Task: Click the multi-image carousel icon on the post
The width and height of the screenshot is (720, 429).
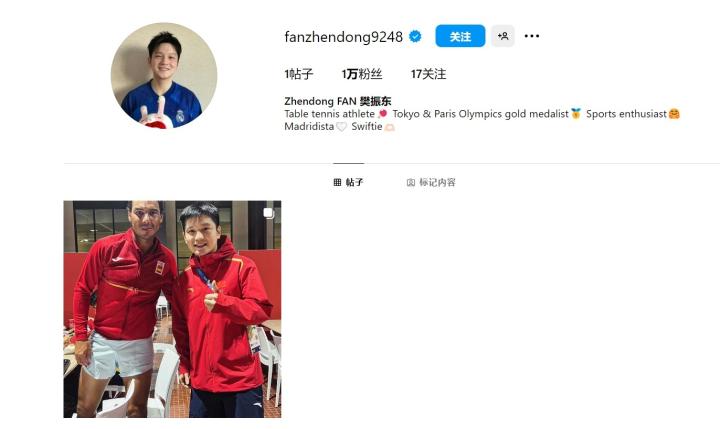Action: coord(269,213)
